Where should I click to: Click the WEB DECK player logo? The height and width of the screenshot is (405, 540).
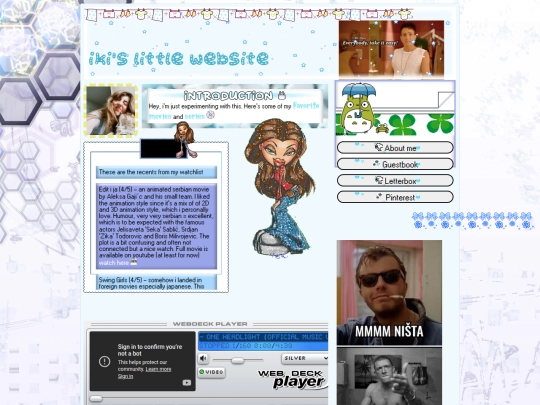click(x=291, y=379)
